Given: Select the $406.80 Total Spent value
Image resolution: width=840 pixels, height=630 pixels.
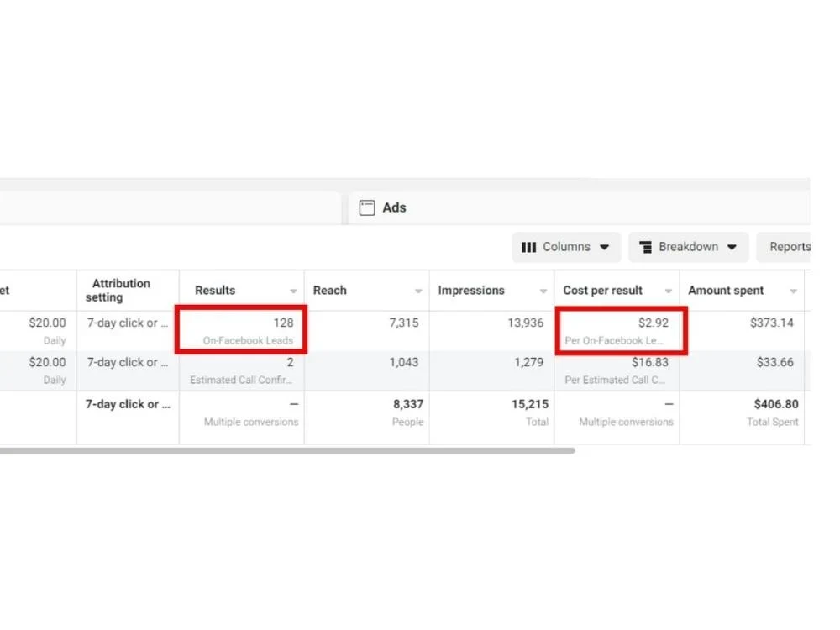Looking at the screenshot, I should [776, 404].
